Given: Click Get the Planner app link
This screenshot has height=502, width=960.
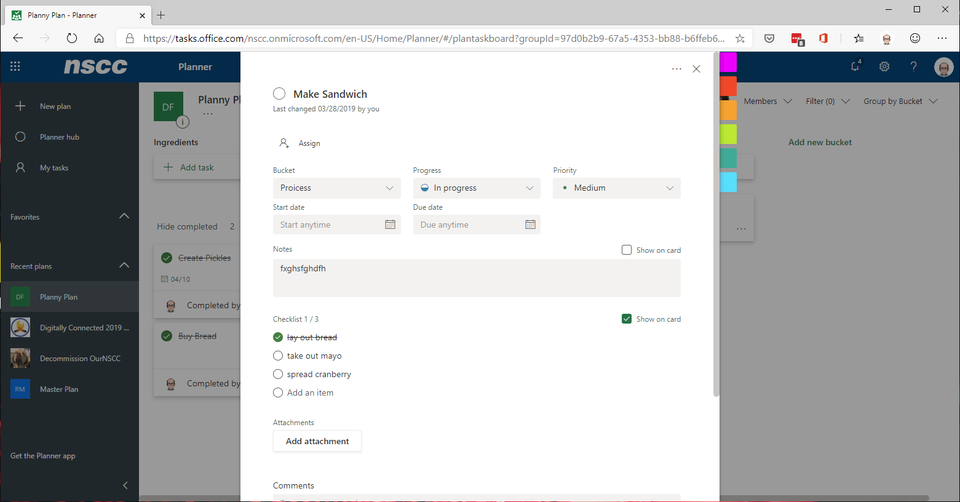Looking at the screenshot, I should coord(43,455).
